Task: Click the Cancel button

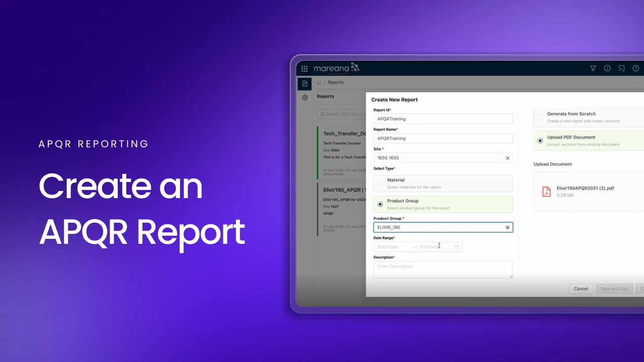Action: (581, 289)
